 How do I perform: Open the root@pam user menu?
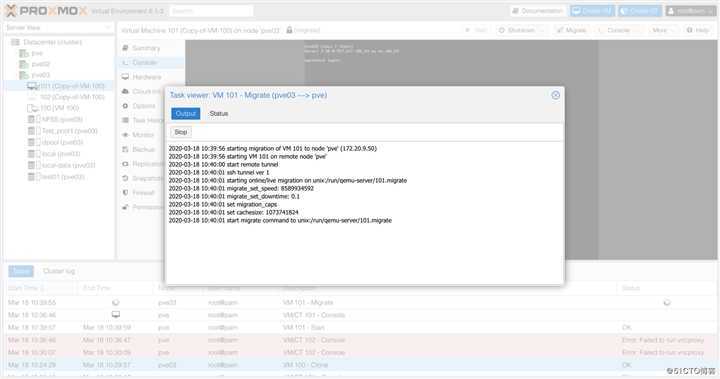pyautogui.click(x=691, y=11)
